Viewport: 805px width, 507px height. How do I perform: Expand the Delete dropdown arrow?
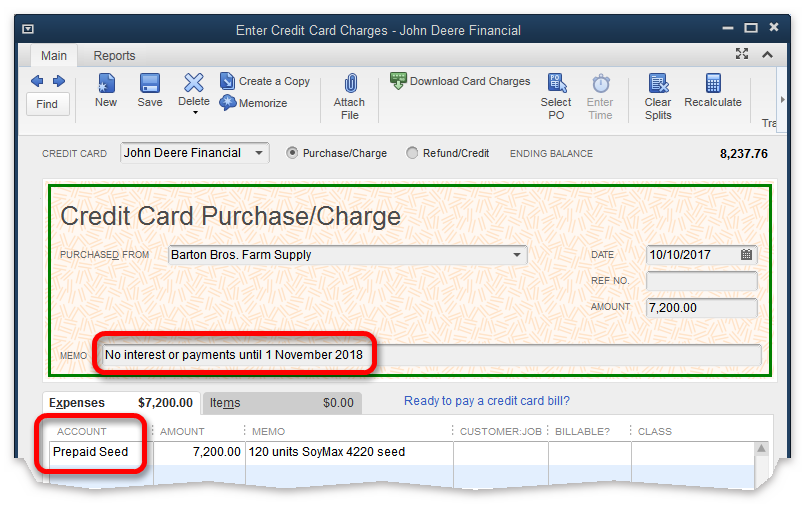pos(195,112)
